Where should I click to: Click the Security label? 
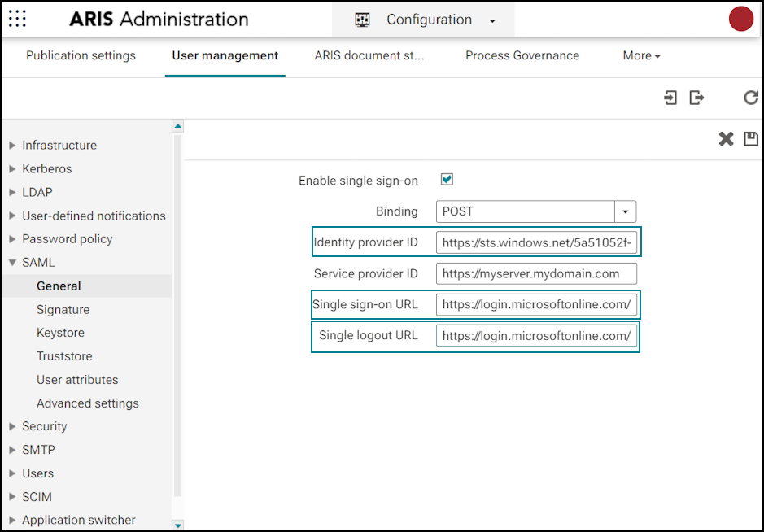click(x=44, y=426)
